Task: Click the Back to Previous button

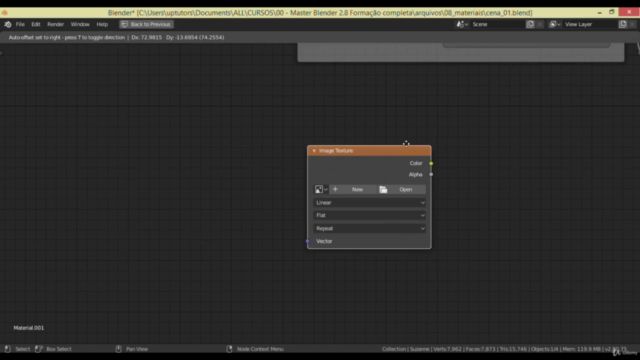Action: pos(146,24)
